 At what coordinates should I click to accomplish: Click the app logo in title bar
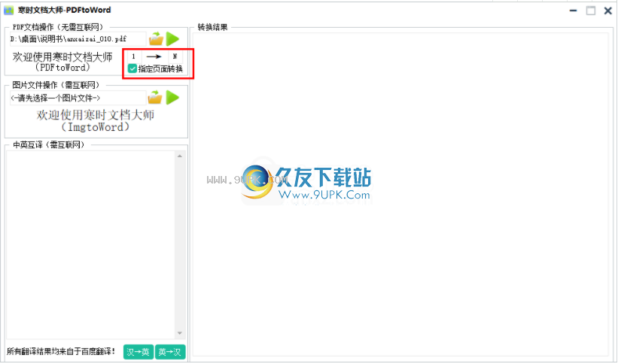9,11
